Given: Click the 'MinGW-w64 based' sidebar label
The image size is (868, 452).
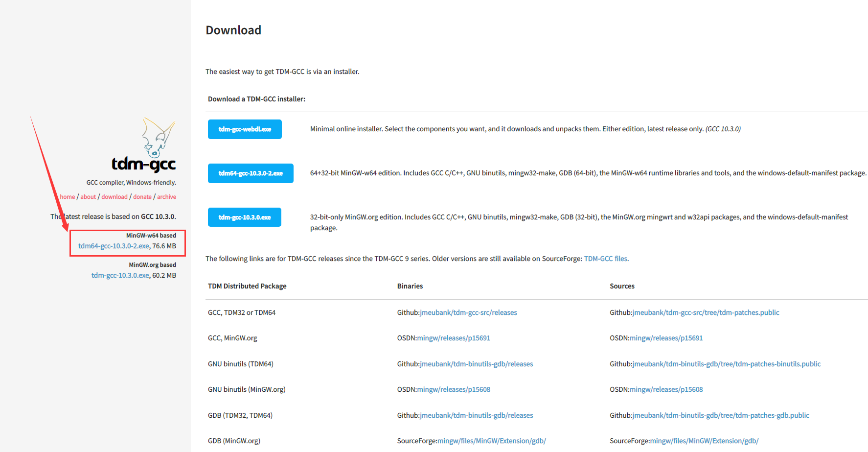Looking at the screenshot, I should pos(151,236).
